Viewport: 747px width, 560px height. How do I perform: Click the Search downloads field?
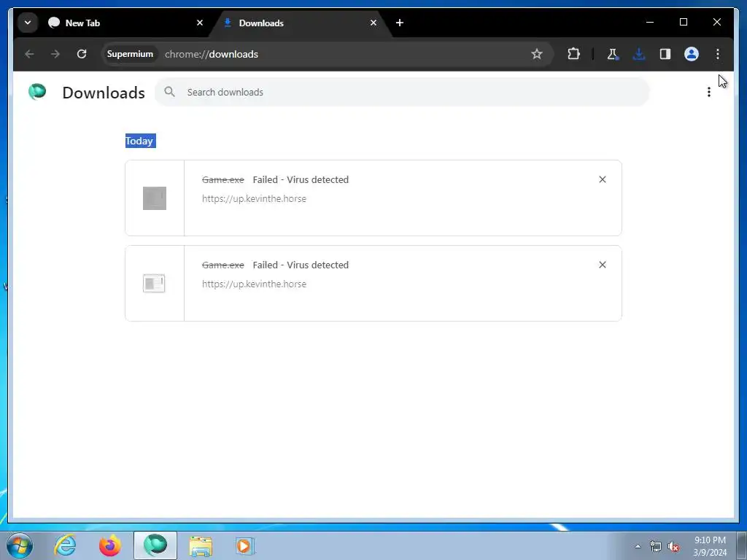[403, 93]
